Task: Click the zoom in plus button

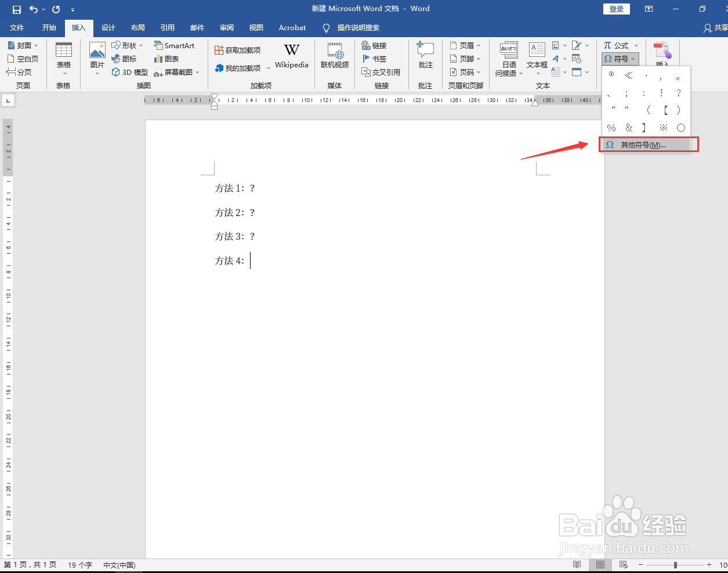Action: click(x=709, y=565)
